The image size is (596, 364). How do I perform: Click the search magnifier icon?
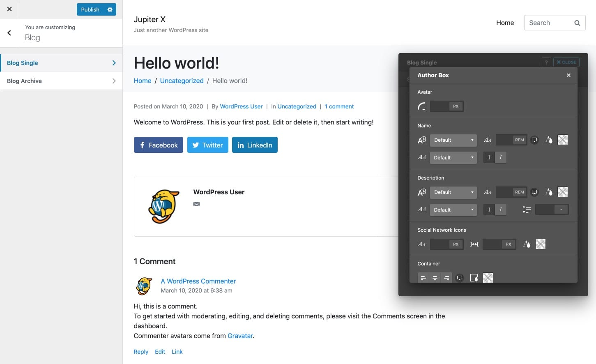coord(577,23)
